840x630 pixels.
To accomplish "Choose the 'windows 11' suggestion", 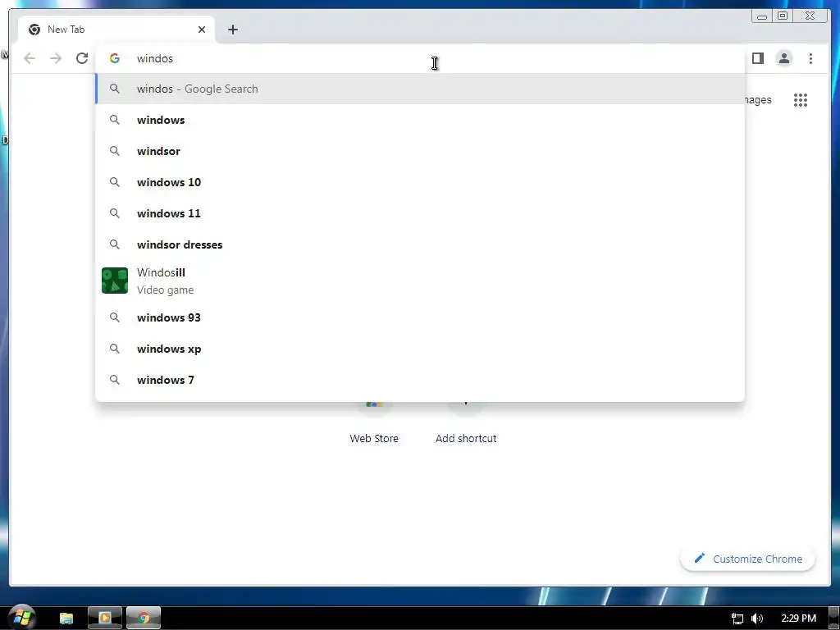I will [x=420, y=213].
